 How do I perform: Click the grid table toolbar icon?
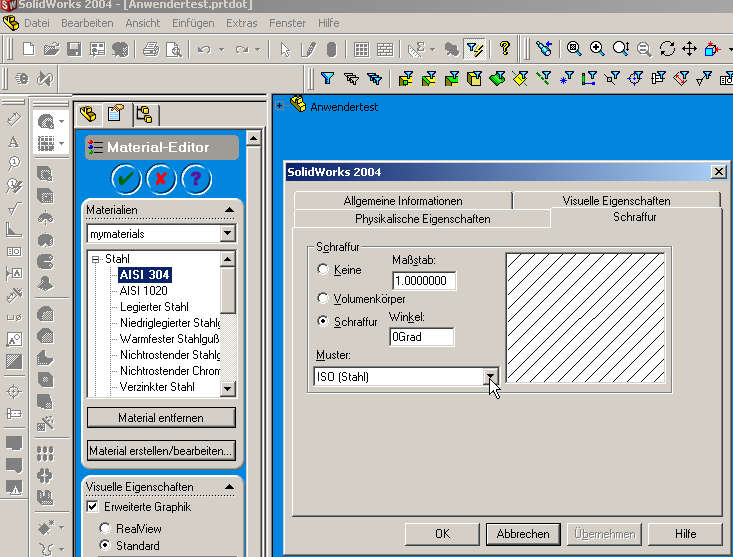[361, 49]
